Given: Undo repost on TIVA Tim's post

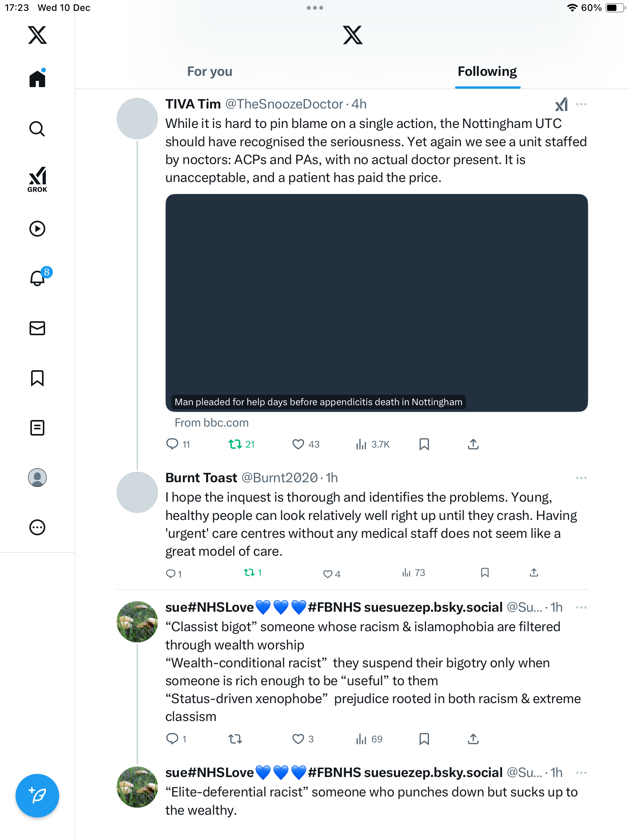Looking at the screenshot, I should (x=235, y=444).
